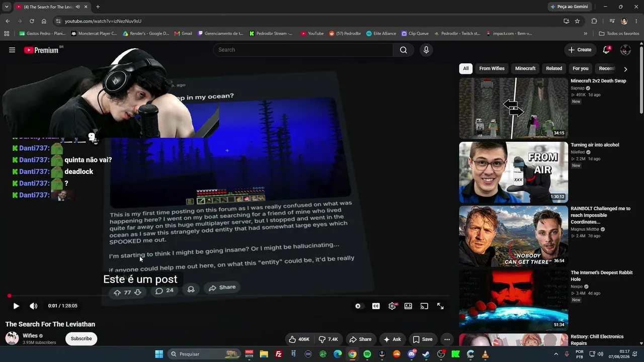Screen dimensions: 644x362
Task: Show more filter chips with arrow
Action: point(625,69)
